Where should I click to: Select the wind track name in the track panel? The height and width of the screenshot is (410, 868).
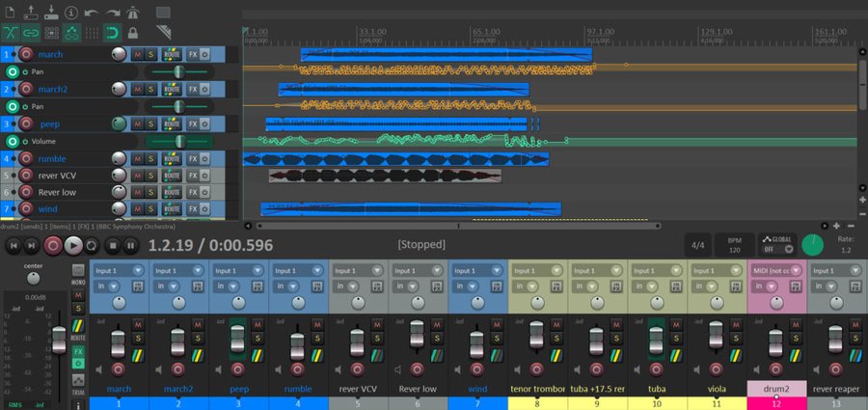(x=47, y=209)
